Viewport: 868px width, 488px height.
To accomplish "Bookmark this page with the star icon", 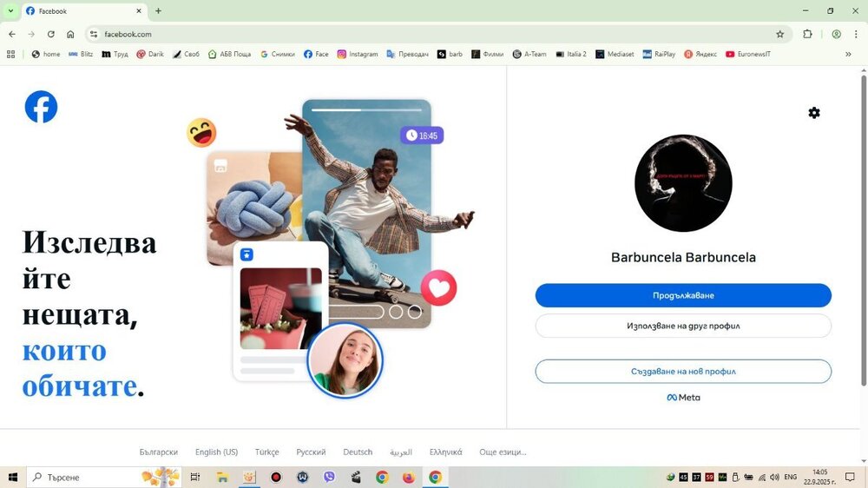I will click(x=779, y=35).
